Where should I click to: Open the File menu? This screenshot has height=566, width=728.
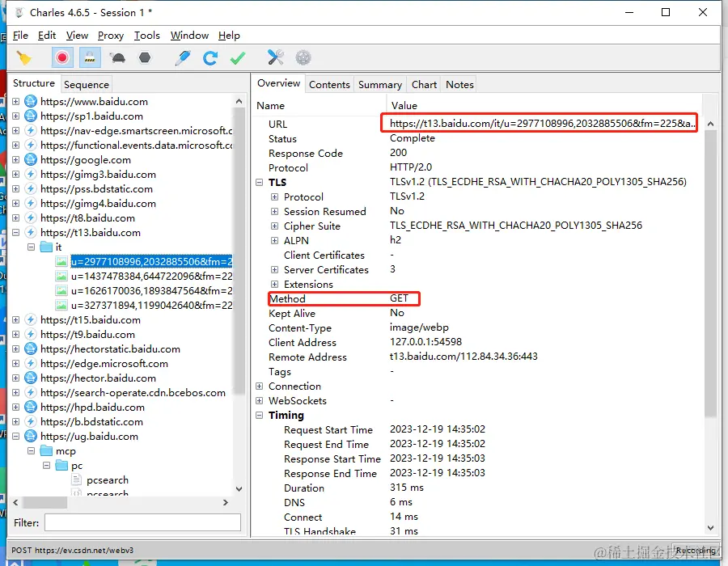20,36
